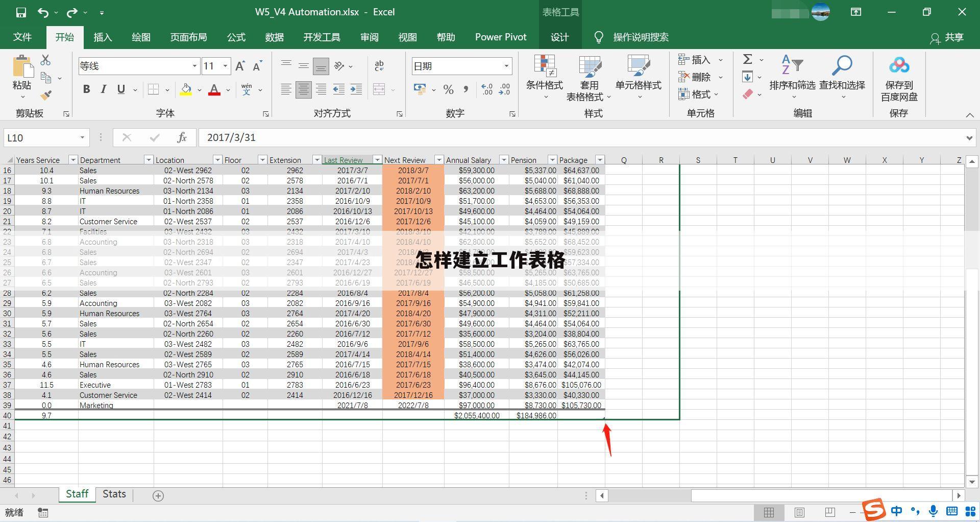The image size is (980, 522).
Task: Toggle Bold formatting
Action: [86, 89]
